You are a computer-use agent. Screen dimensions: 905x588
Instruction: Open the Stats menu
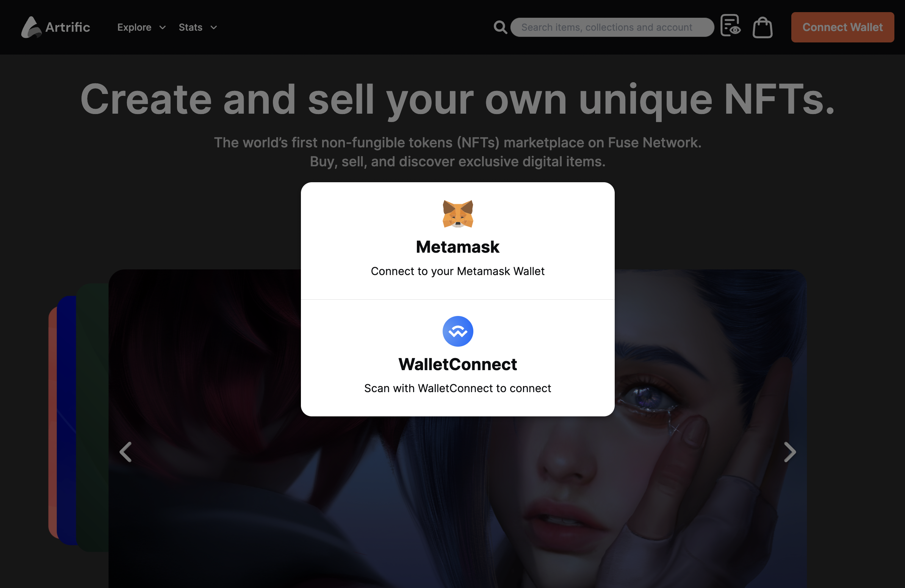(x=191, y=27)
